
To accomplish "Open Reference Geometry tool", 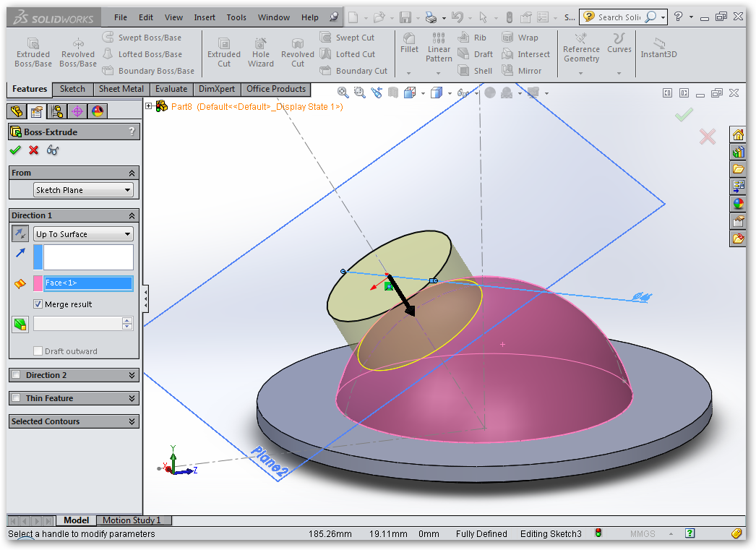I will coord(581,49).
